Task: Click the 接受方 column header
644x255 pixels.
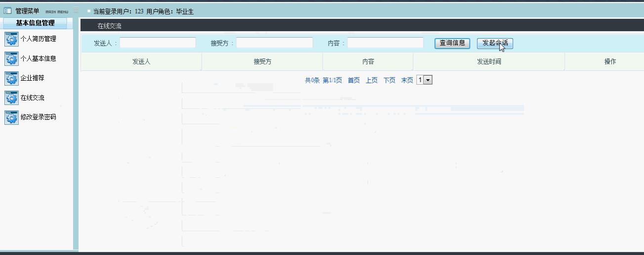Action: 262,62
